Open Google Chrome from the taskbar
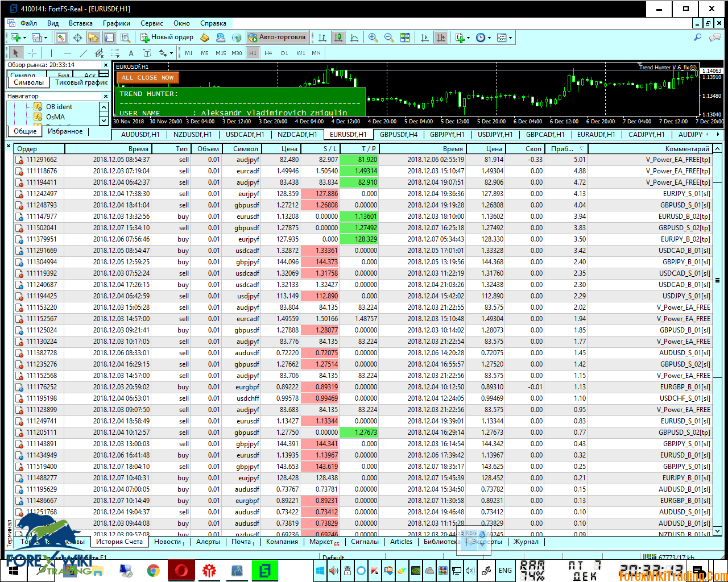The height and width of the screenshot is (582, 728). (x=153, y=571)
